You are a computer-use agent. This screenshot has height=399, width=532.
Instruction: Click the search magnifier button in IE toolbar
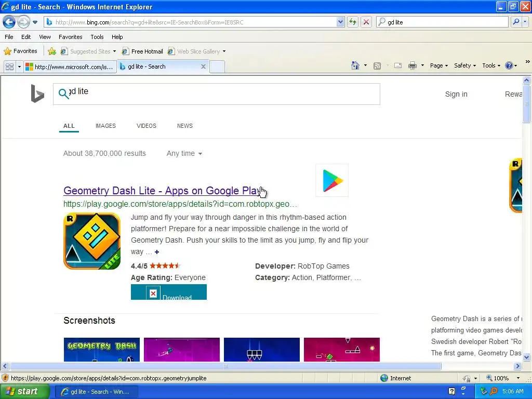(516, 22)
